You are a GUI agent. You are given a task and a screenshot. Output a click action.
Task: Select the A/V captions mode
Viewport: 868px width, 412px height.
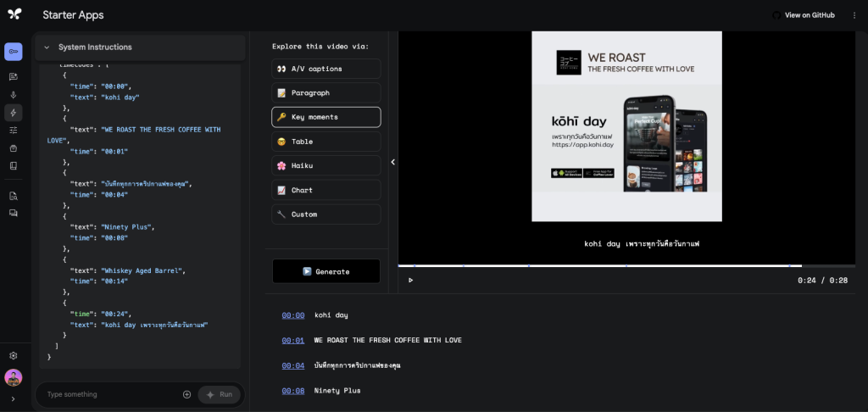326,69
